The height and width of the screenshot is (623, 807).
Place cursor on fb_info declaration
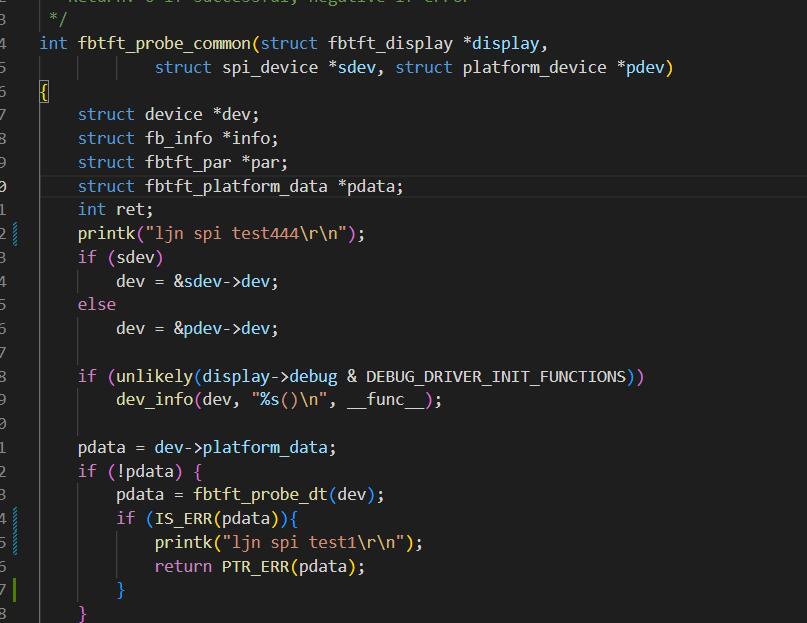pyautogui.click(x=178, y=138)
